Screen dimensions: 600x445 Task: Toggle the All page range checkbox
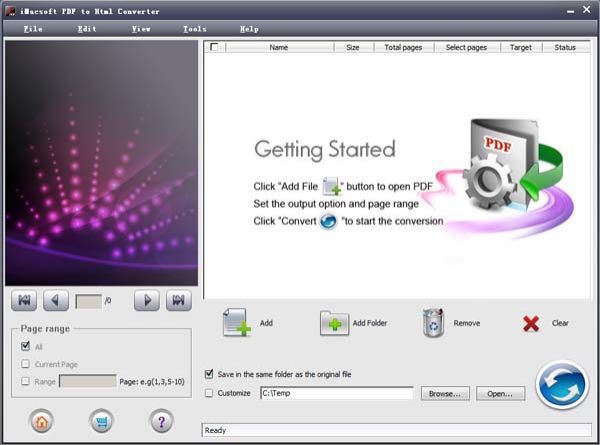pyautogui.click(x=25, y=346)
